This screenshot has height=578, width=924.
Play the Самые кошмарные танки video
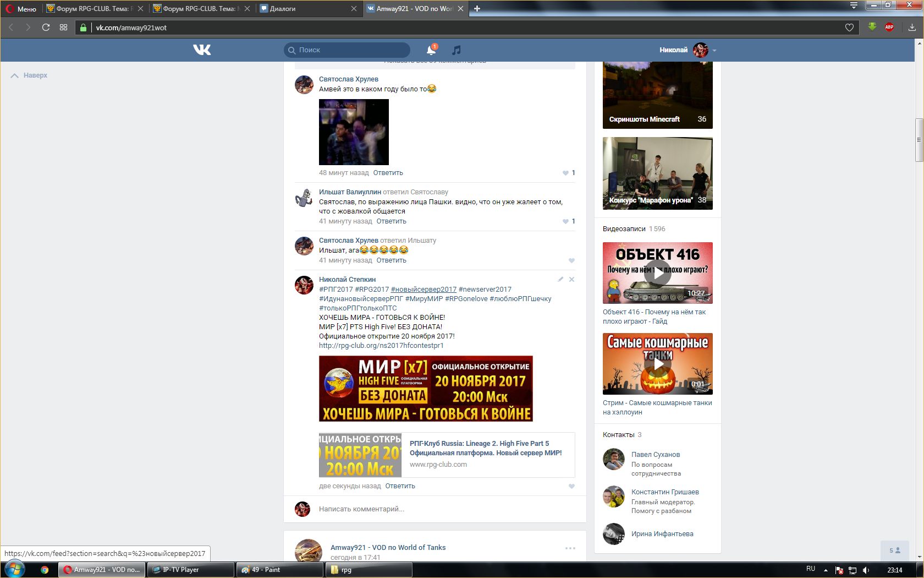658,364
